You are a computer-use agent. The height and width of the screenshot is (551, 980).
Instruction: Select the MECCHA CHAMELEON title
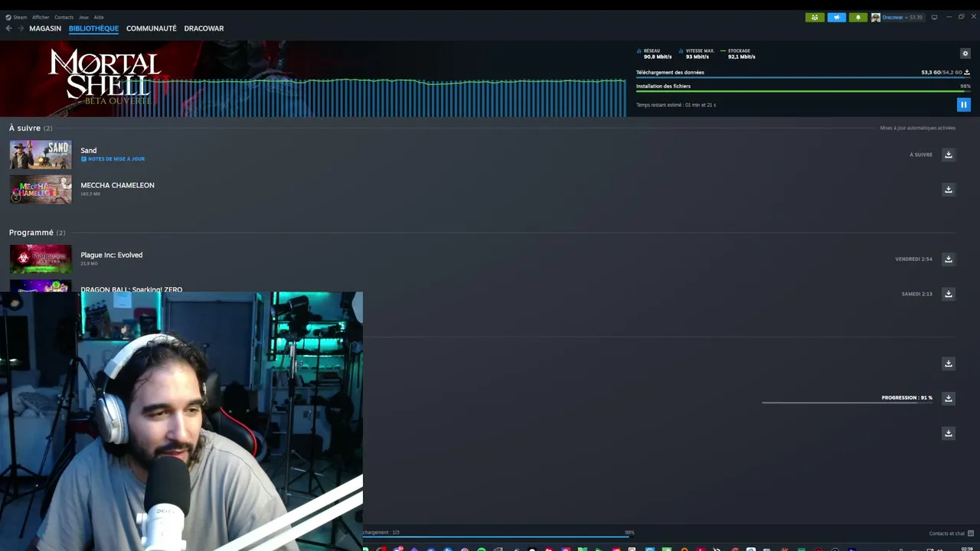point(117,185)
